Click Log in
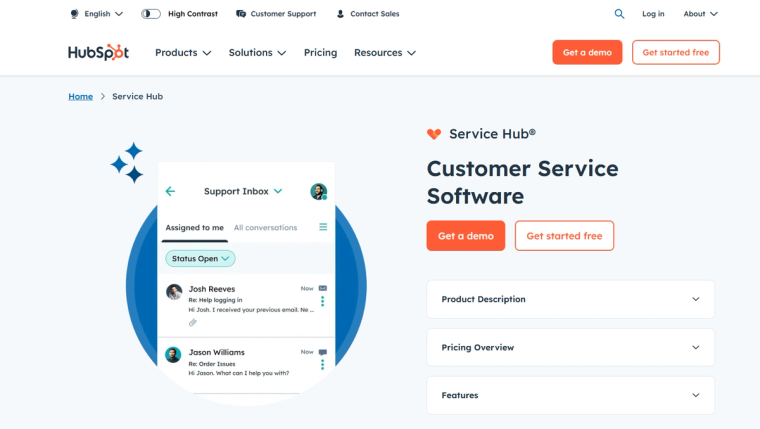 [x=653, y=14]
